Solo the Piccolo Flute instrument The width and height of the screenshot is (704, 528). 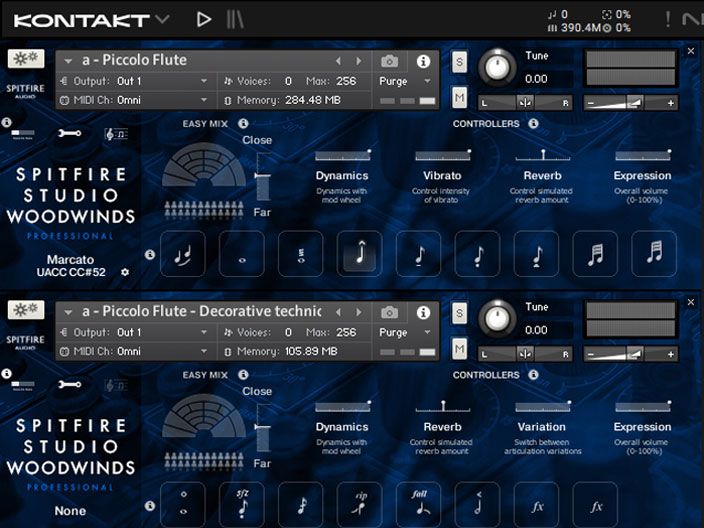(459, 62)
